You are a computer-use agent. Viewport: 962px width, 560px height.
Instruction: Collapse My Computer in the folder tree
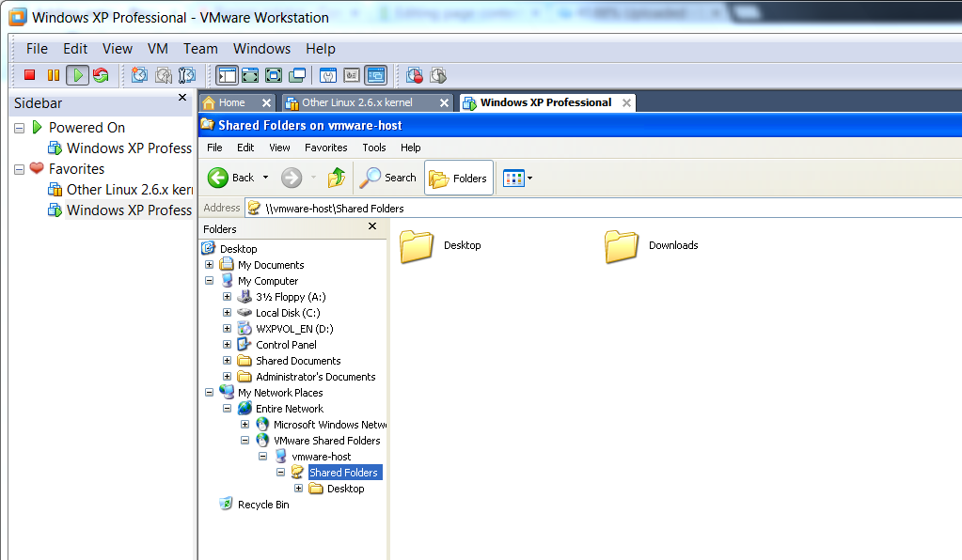209,281
